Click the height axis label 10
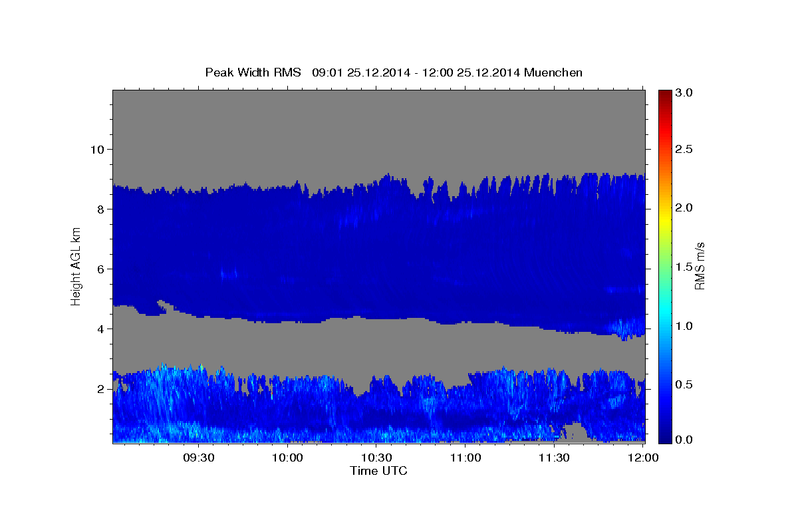 (x=96, y=149)
